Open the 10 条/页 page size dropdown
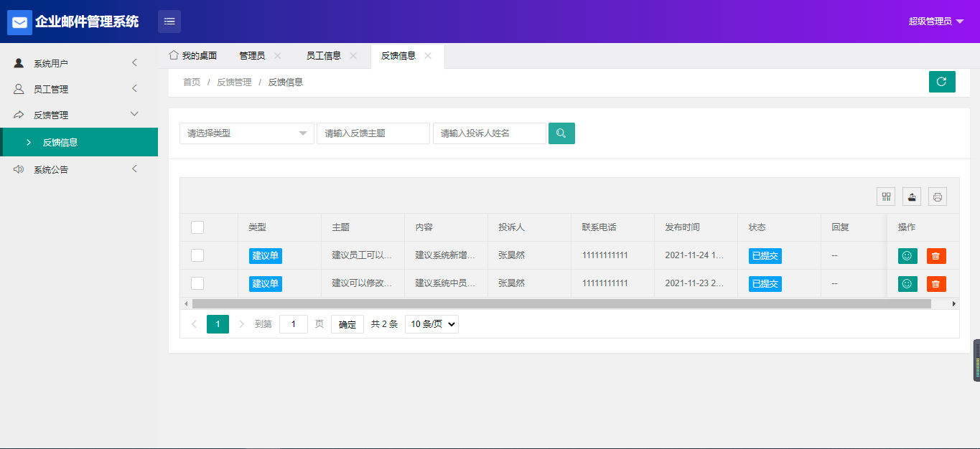Image resolution: width=980 pixels, height=449 pixels. (x=431, y=324)
